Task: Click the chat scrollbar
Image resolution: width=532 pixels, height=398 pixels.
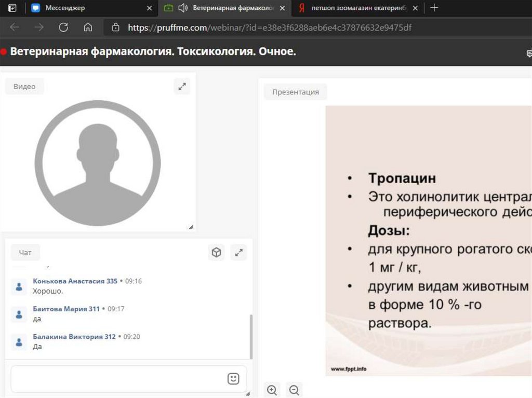Action: pos(251,336)
